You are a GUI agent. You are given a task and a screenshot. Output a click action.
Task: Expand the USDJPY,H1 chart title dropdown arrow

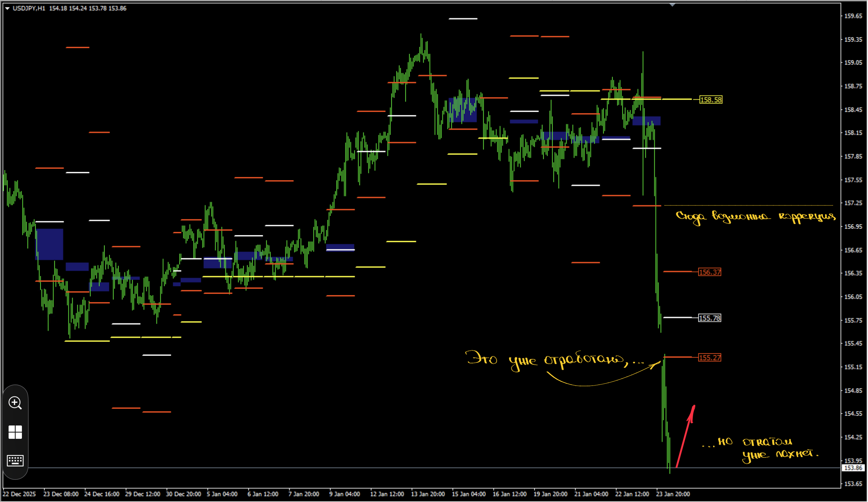(7, 8)
